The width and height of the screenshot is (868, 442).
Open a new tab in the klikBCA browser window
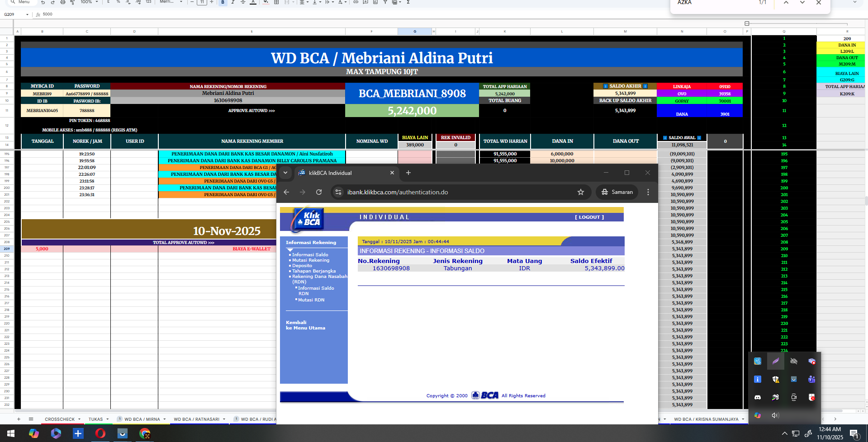click(x=408, y=173)
